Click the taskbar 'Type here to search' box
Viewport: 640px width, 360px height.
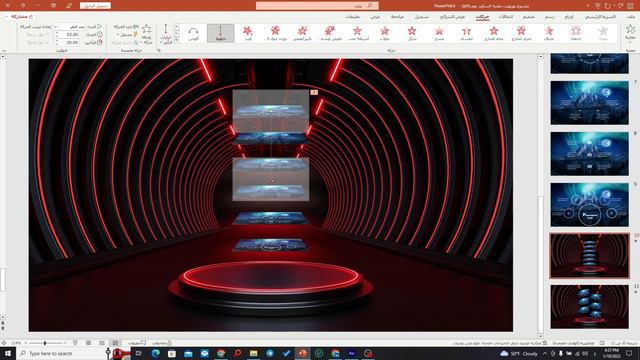(x=61, y=353)
